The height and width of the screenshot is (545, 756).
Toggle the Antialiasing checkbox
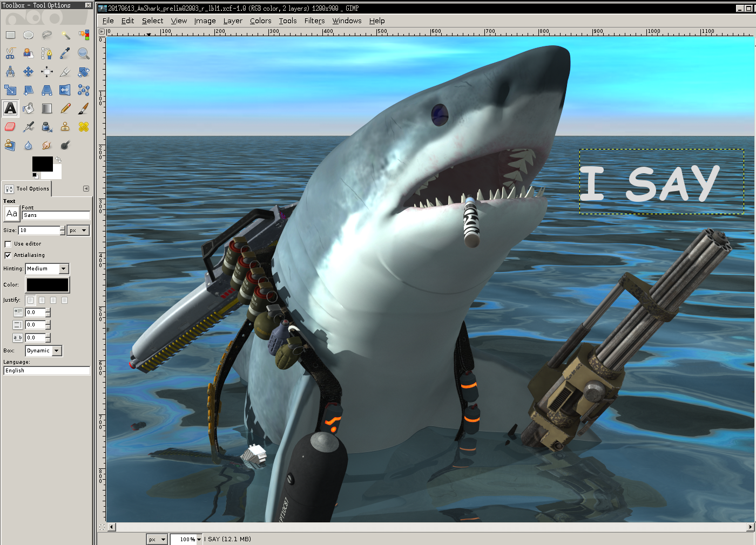8,255
